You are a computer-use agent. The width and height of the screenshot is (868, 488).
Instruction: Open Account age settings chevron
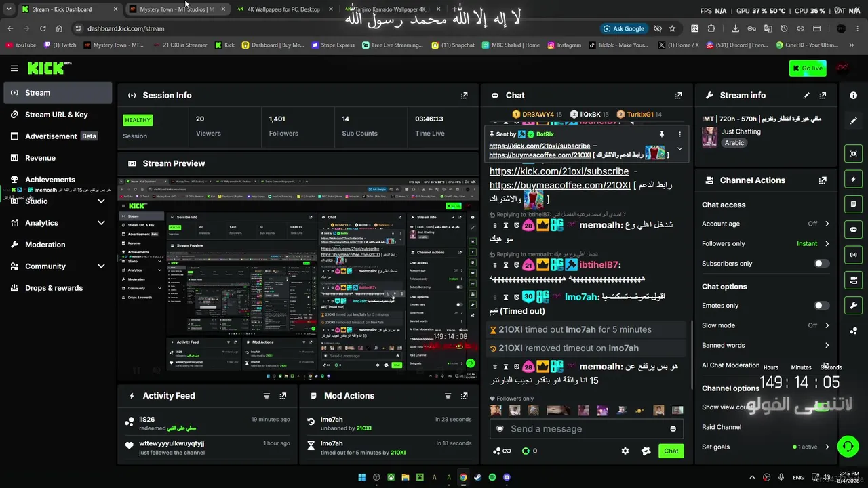827,224
